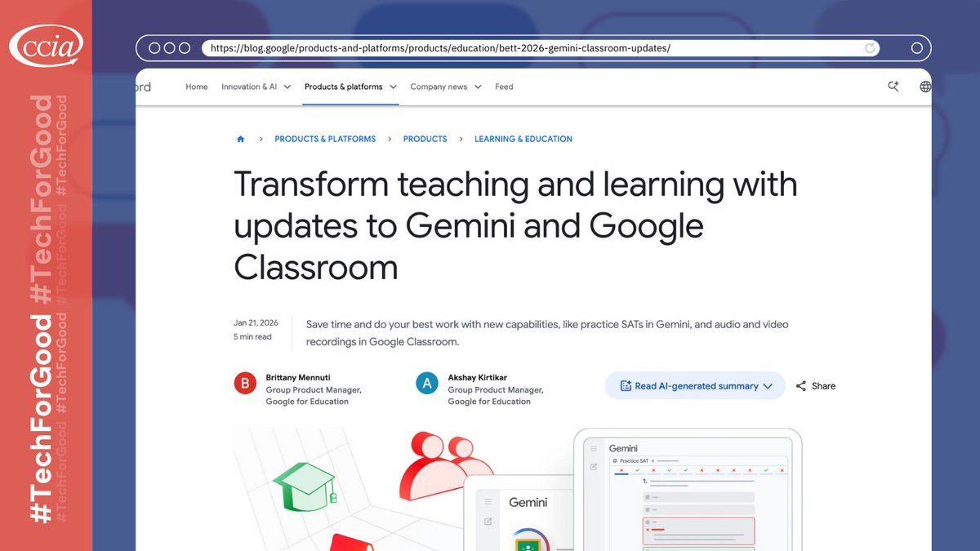This screenshot has height=551, width=980.
Task: Open the globe language selector
Action: 925,87
